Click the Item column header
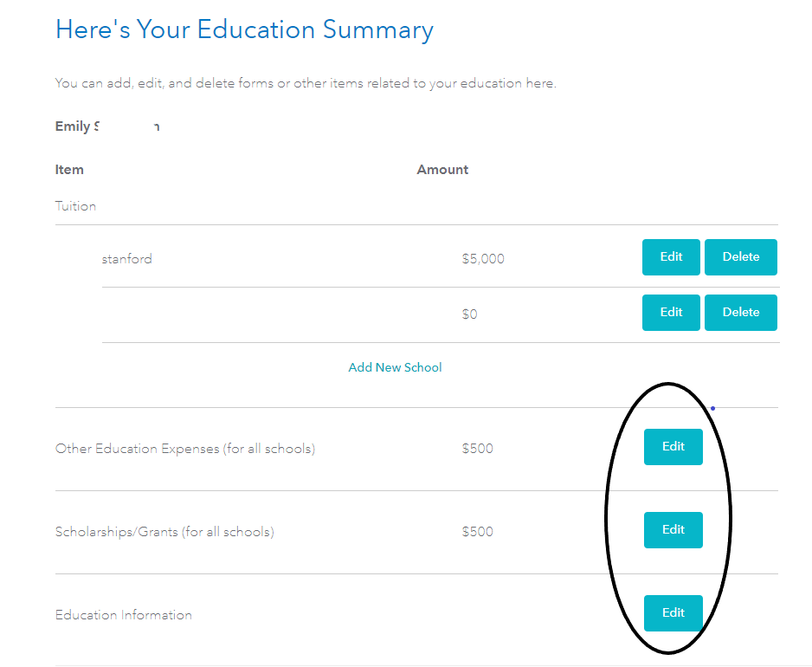The height and width of the screenshot is (667, 812). click(69, 169)
